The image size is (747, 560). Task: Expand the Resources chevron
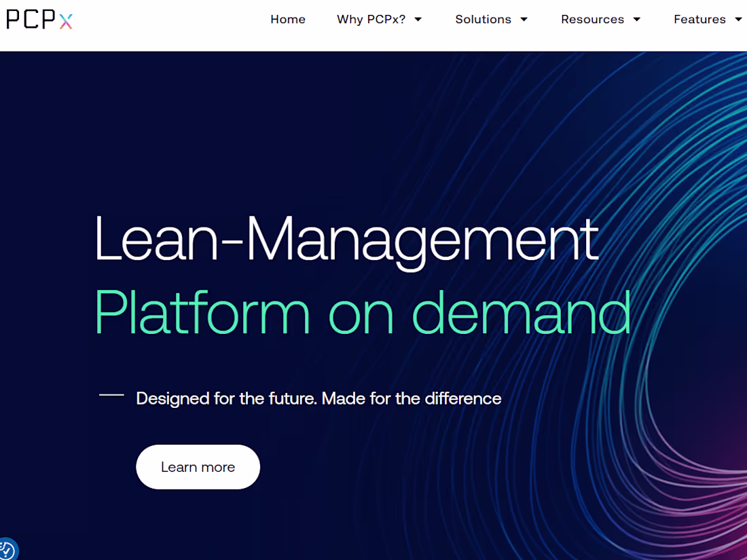(x=637, y=20)
